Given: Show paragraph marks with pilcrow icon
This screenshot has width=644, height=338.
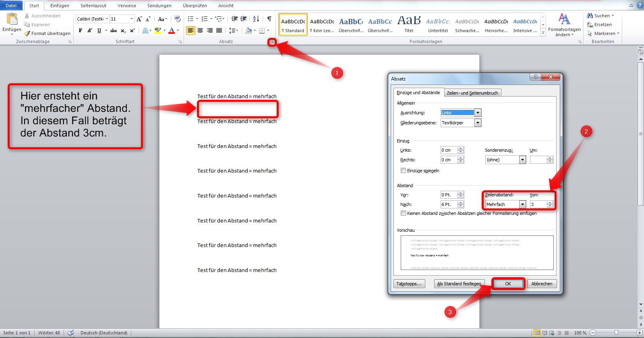Looking at the screenshot, I should 269,19.
